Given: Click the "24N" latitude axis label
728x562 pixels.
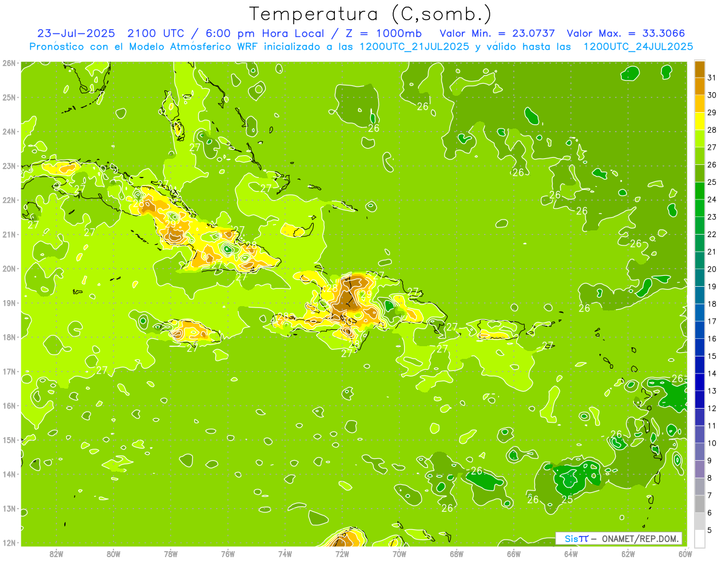Looking at the screenshot, I should [x=8, y=132].
